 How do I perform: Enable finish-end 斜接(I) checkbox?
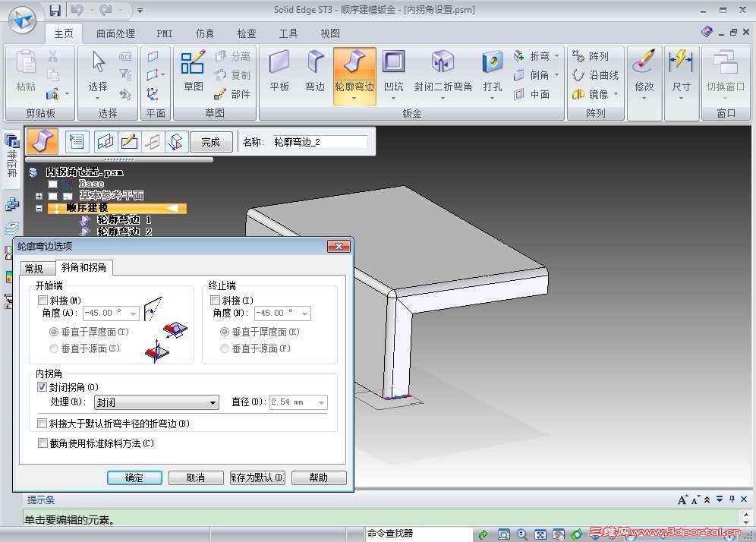tap(215, 301)
